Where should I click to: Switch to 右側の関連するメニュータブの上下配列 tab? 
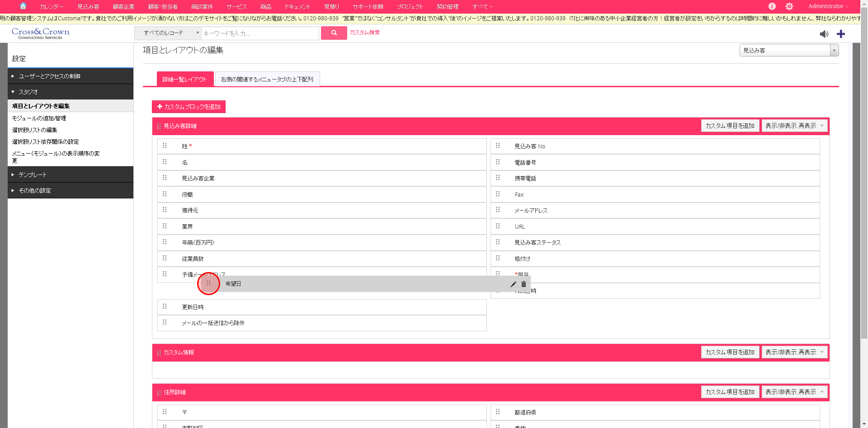click(267, 80)
